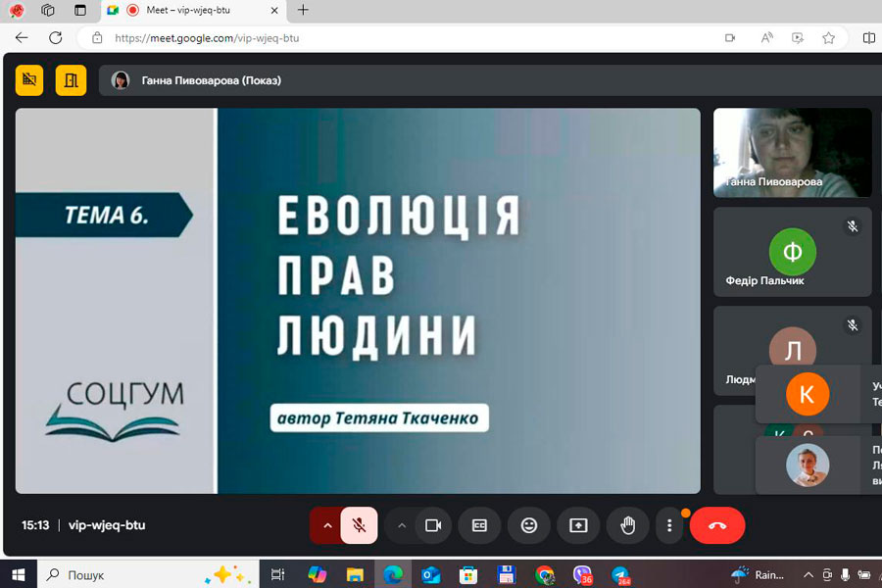882x588 pixels.
Task: Refresh the browser page
Action: tap(55, 37)
